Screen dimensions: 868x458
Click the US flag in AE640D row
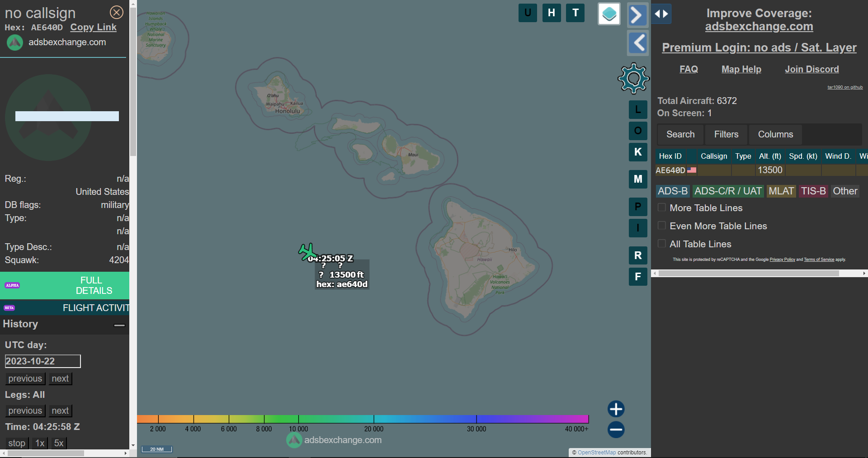(692, 170)
